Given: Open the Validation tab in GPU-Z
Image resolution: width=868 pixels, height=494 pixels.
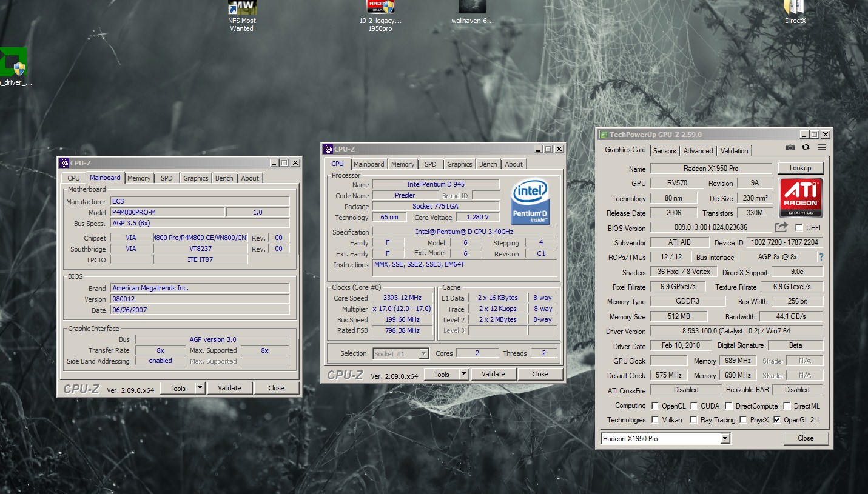Looking at the screenshot, I should tap(735, 151).
